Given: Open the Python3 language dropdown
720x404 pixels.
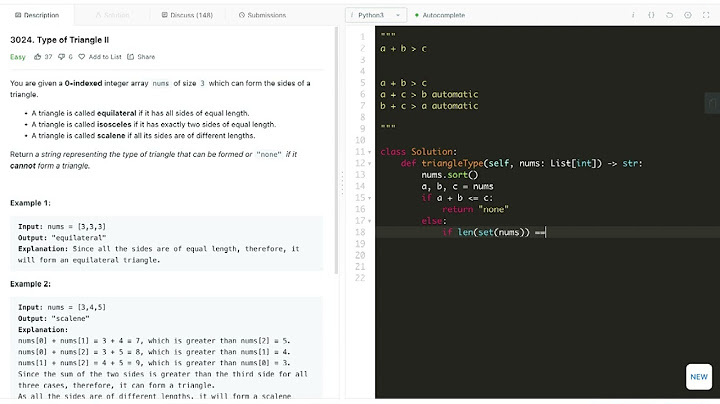Looking at the screenshot, I should [x=376, y=15].
